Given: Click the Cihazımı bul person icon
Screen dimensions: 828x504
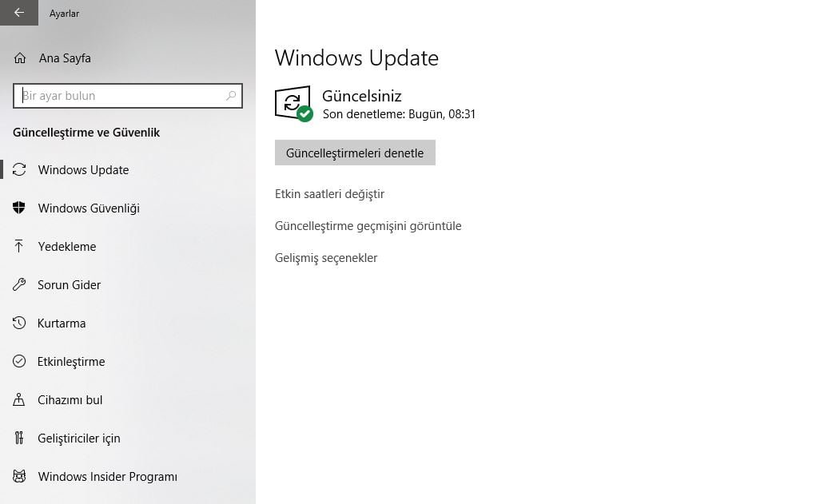Looking at the screenshot, I should pyautogui.click(x=19, y=399).
